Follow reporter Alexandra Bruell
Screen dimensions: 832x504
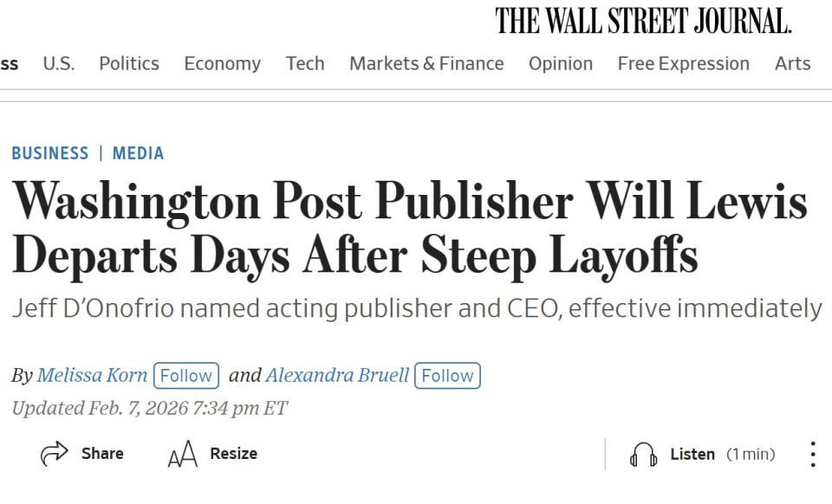446,375
